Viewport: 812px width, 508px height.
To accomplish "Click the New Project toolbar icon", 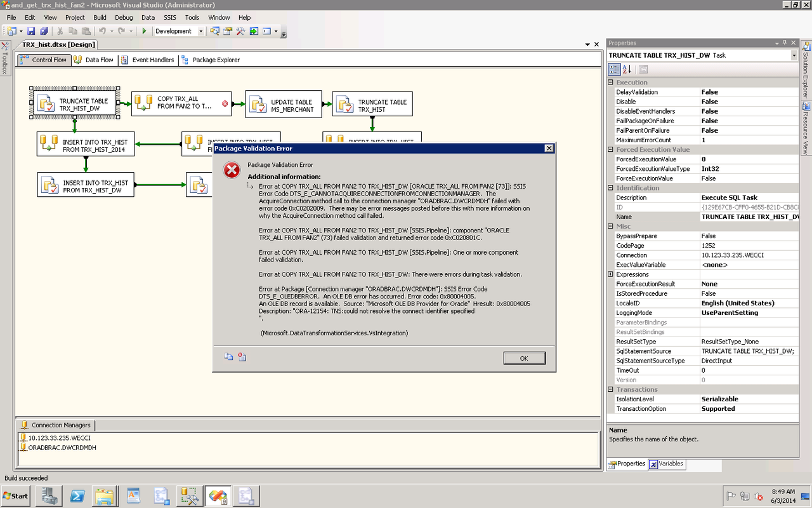I will coord(12,31).
